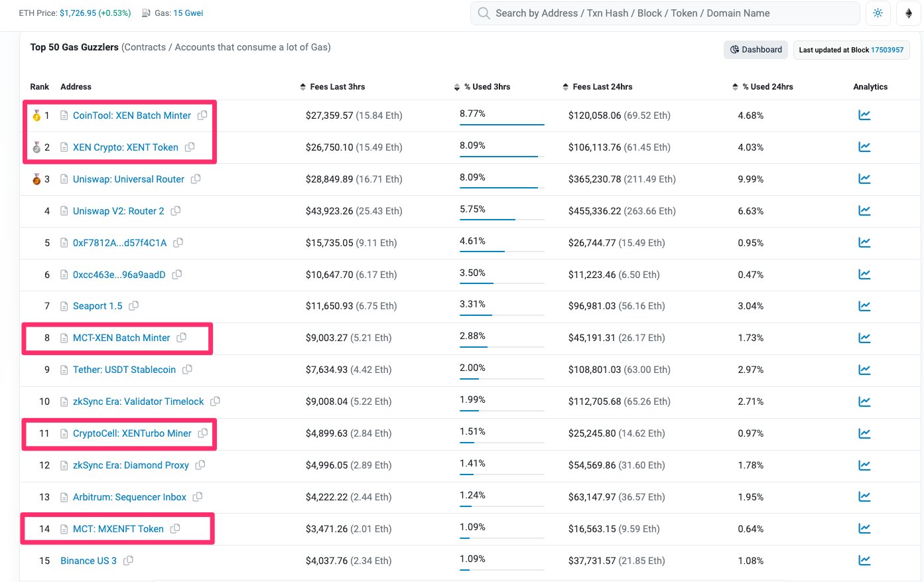Copy address of Seaport 1.5

tap(134, 305)
